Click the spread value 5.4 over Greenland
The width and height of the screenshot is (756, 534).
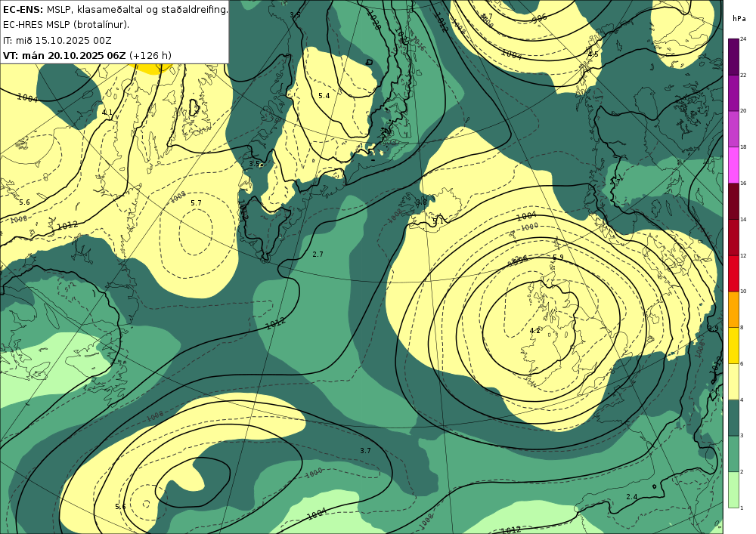pyautogui.click(x=324, y=96)
